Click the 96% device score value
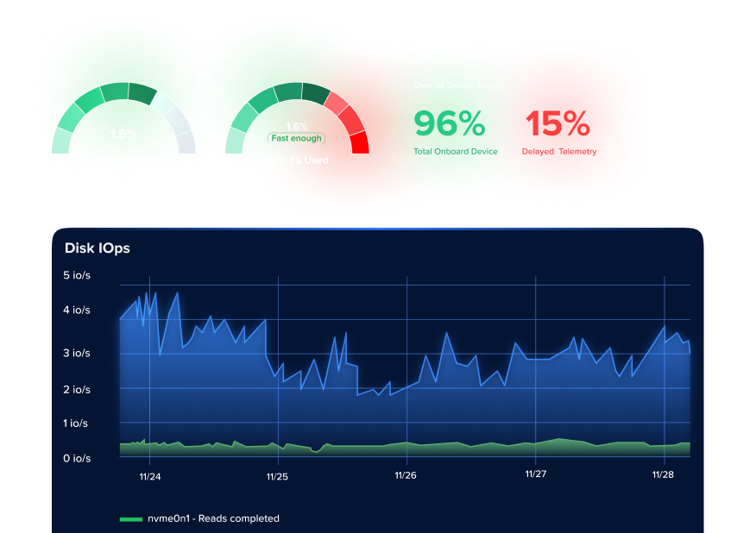 pyautogui.click(x=450, y=123)
